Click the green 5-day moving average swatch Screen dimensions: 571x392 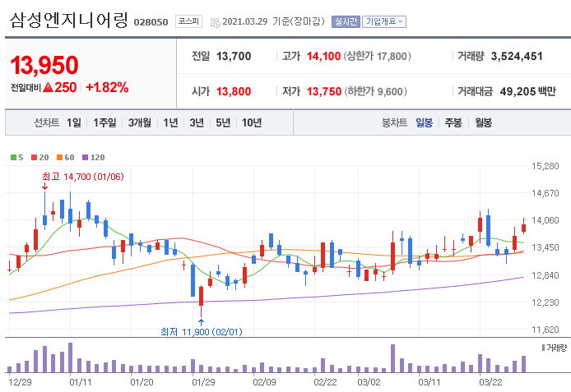[x=13, y=158]
